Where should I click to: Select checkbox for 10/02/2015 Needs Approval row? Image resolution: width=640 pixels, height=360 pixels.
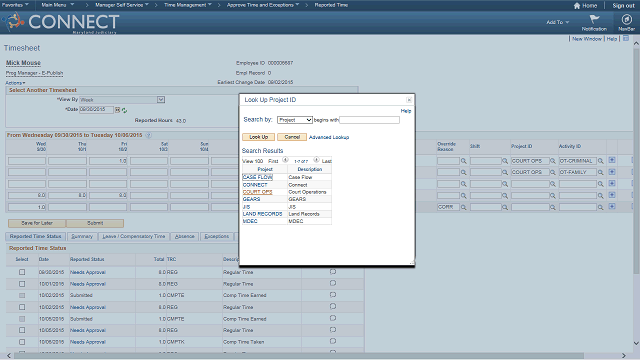coord(22,307)
